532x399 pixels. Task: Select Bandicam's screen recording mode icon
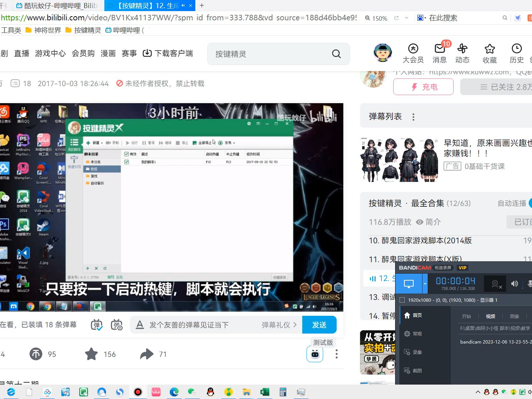pyautogui.click(x=409, y=283)
